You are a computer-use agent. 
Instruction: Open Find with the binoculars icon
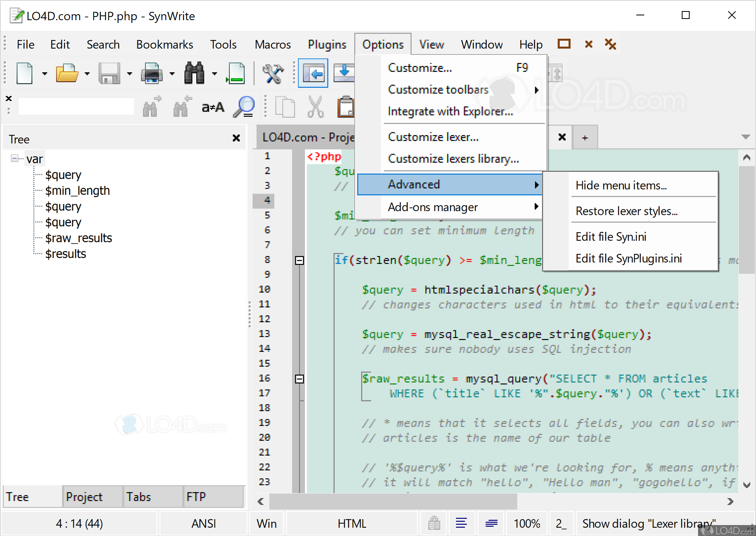coord(194,73)
